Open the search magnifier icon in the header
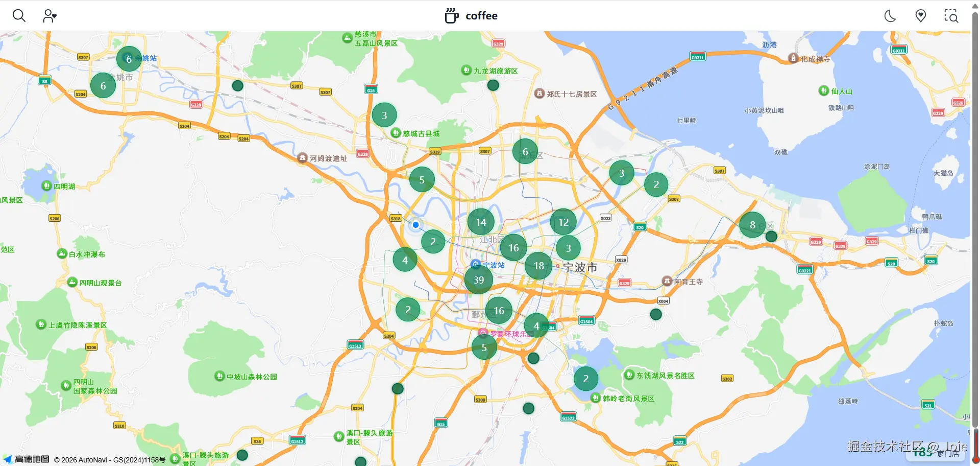This screenshot has width=980, height=466. tap(19, 15)
